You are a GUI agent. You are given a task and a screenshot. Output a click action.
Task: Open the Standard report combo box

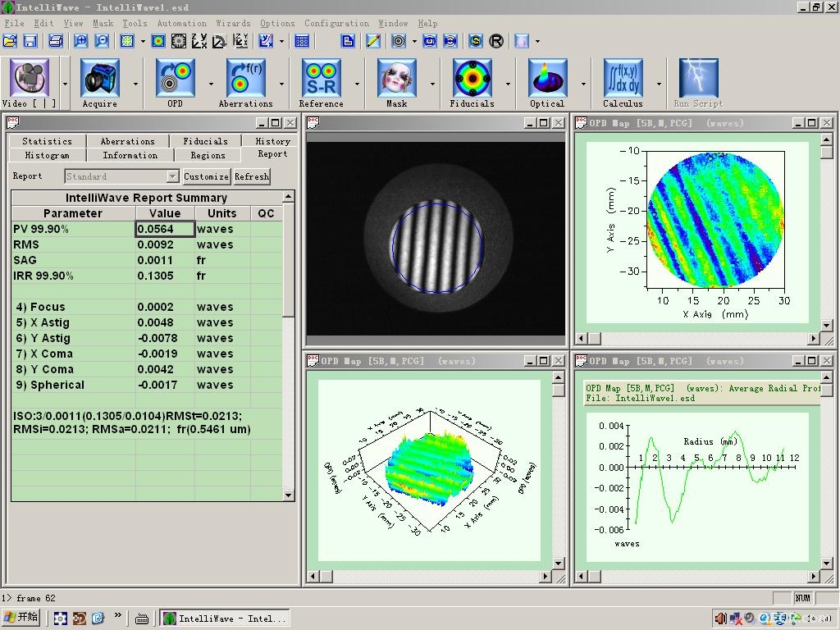coord(121,176)
